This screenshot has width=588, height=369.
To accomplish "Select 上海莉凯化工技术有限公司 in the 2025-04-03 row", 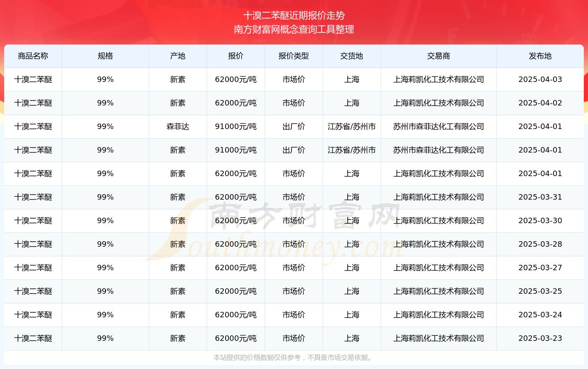I will pyautogui.click(x=438, y=79).
